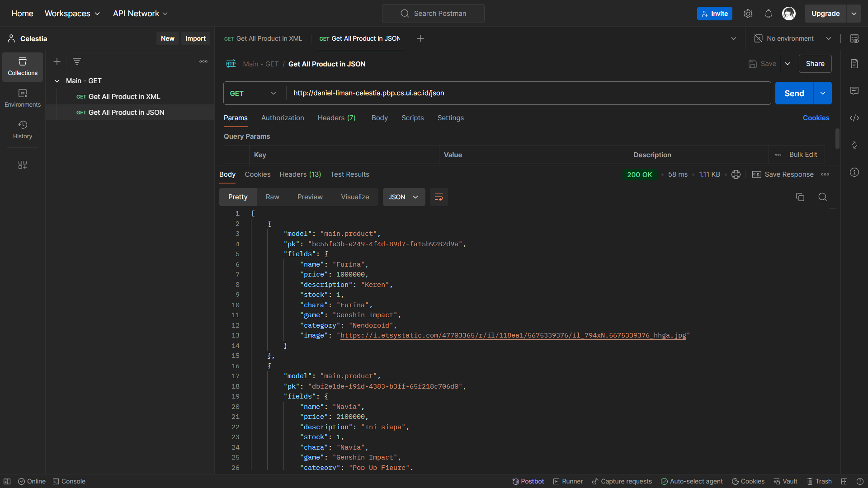The height and width of the screenshot is (488, 868).
Task: Open the History sidebar panel
Action: 23,130
